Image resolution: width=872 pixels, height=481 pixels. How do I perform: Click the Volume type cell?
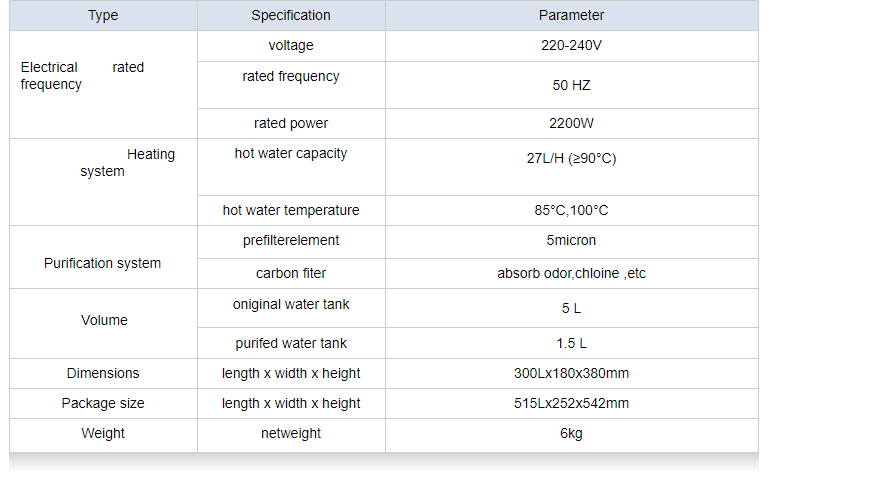click(104, 321)
